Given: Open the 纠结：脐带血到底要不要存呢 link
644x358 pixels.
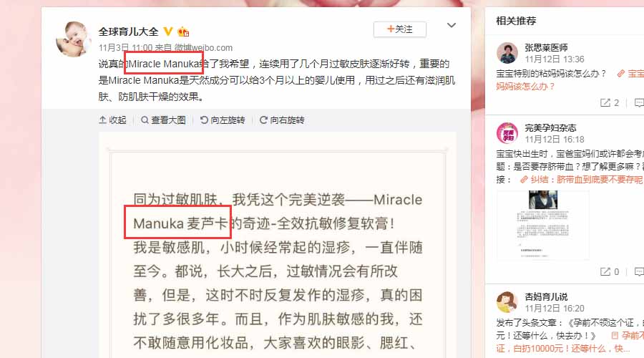Looking at the screenshot, I should click(581, 180).
